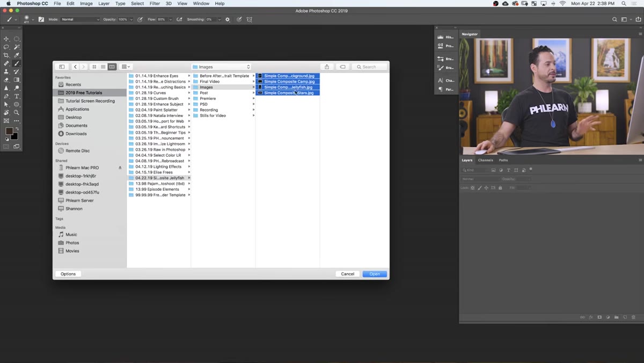Toggle pressure for opacity button
644x363 pixels.
[140, 19]
